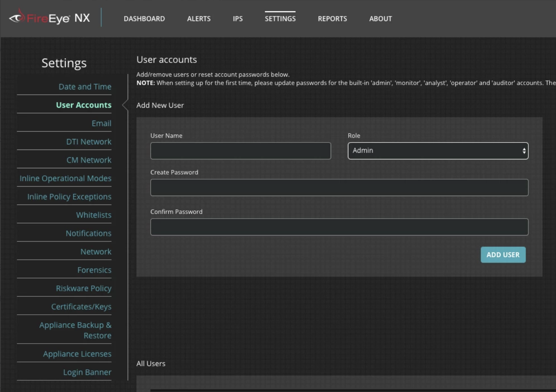Open Certificates/Keys settings

pos(81,306)
